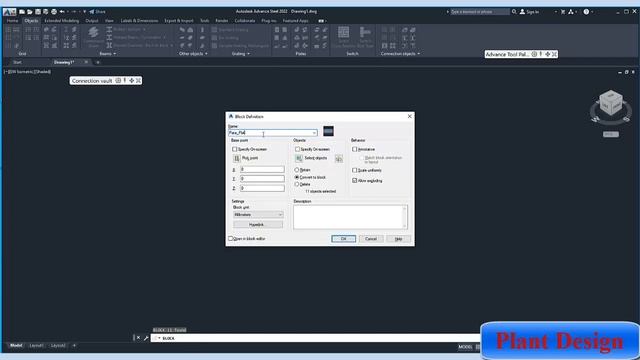
Task: Open the quick access toolbar customize arrow
Action: coord(84,12)
